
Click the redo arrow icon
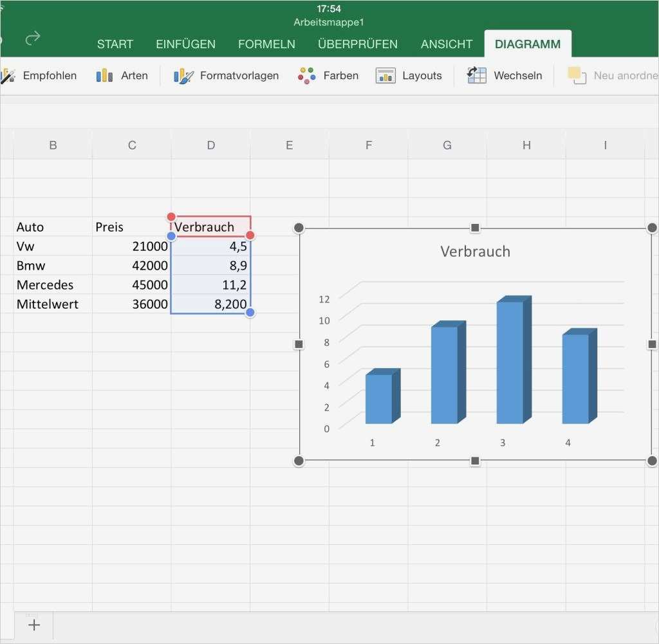point(33,38)
